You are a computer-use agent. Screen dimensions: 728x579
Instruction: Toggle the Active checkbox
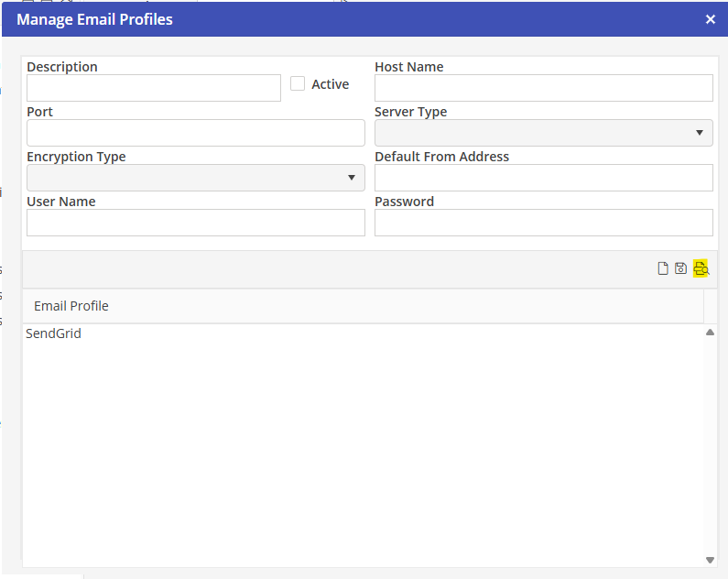point(298,83)
